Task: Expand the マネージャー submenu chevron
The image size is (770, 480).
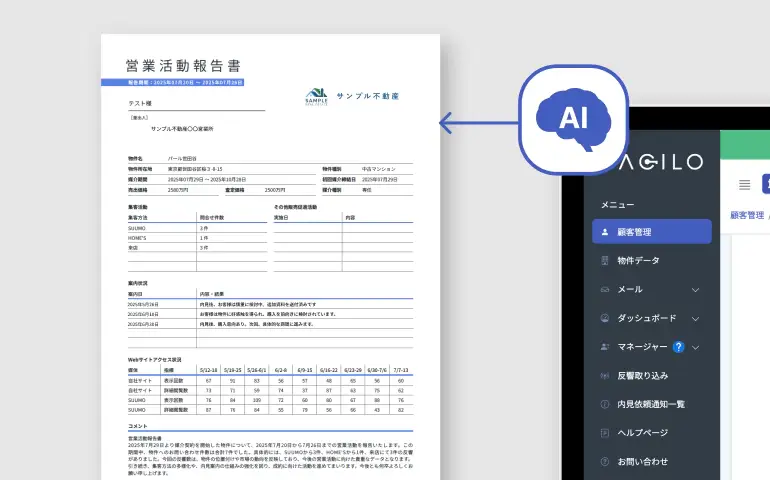Action: point(696,347)
